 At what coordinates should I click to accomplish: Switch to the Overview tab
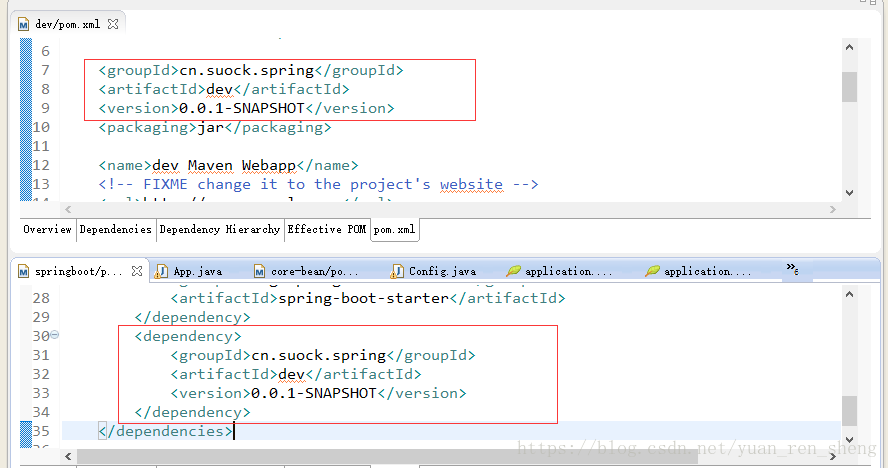click(x=47, y=229)
